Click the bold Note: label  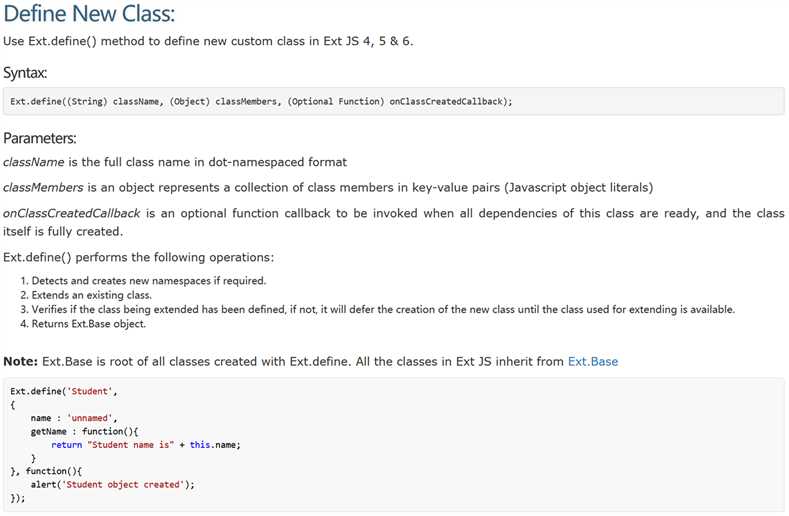point(21,361)
